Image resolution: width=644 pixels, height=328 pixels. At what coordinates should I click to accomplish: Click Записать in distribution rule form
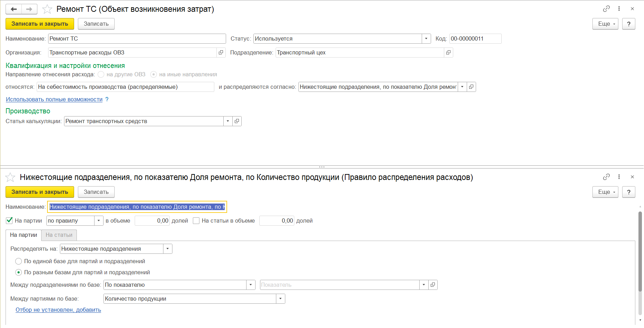point(96,192)
